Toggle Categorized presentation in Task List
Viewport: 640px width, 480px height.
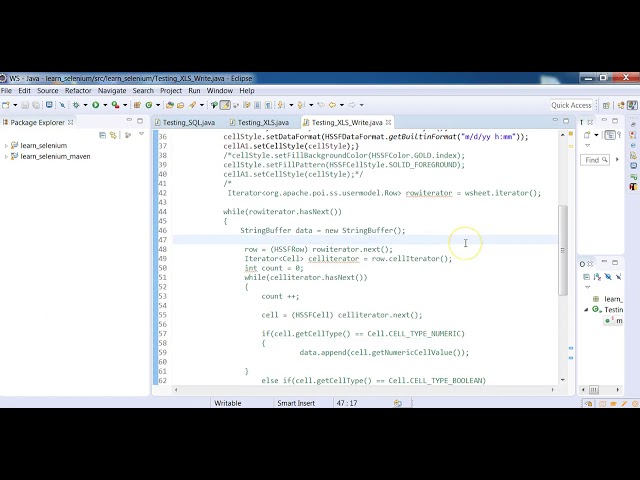click(x=610, y=135)
